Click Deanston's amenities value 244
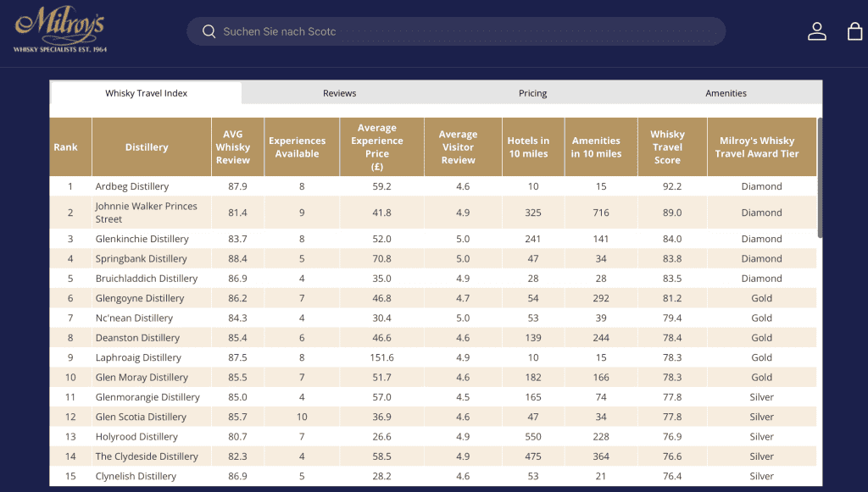 [601, 338]
